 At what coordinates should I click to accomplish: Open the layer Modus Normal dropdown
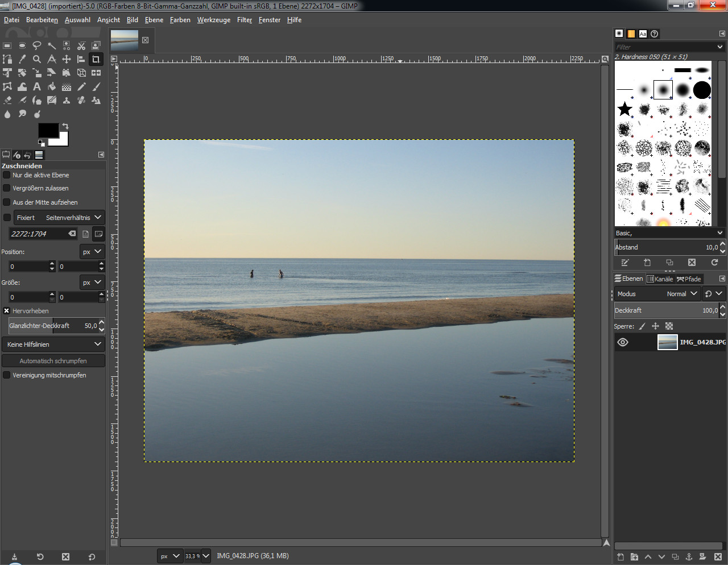657,294
